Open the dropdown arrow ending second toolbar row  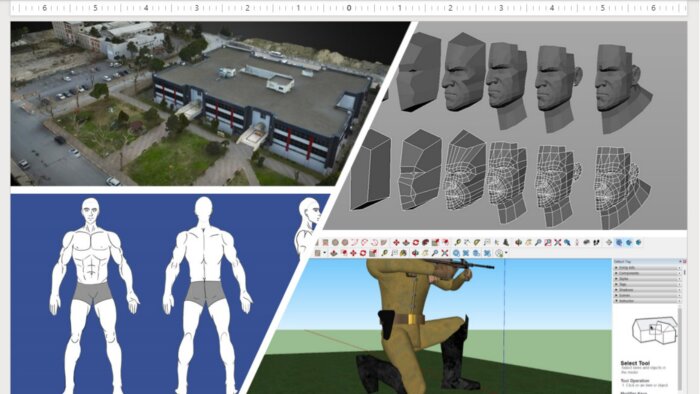[506, 253]
